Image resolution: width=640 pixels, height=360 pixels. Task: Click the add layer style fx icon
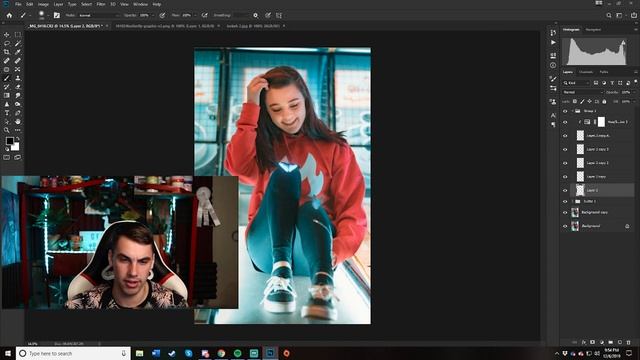[584, 342]
